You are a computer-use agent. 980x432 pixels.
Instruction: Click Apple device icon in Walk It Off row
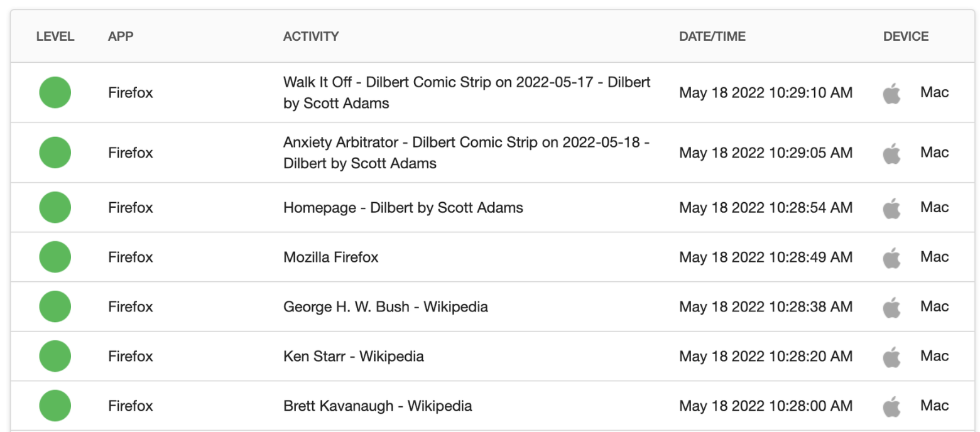(891, 93)
